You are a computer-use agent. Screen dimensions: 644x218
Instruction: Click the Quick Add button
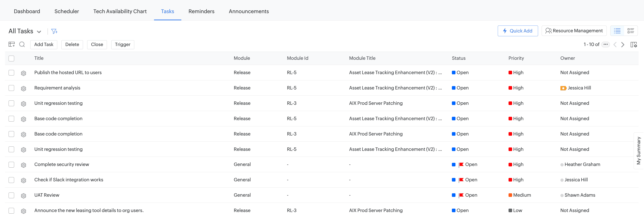click(518, 31)
